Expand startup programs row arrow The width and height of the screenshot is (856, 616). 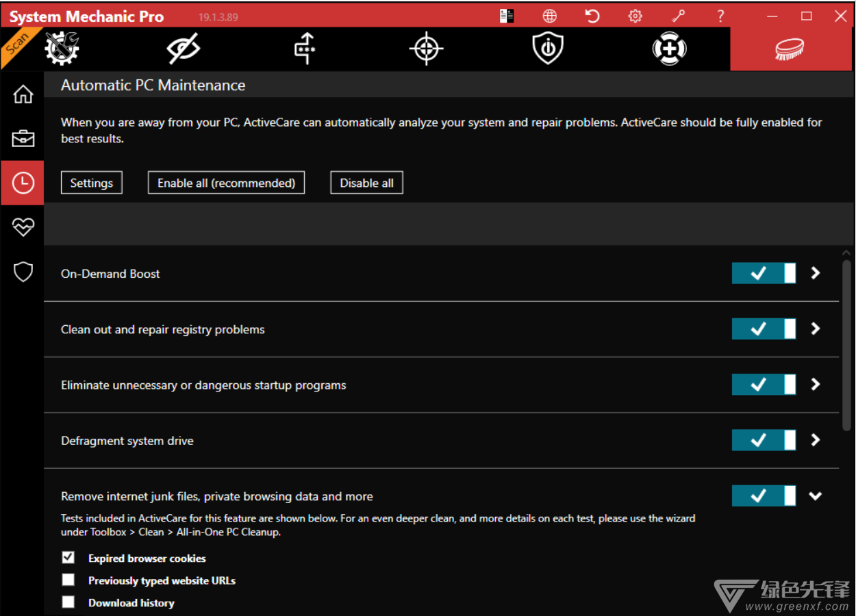click(815, 385)
